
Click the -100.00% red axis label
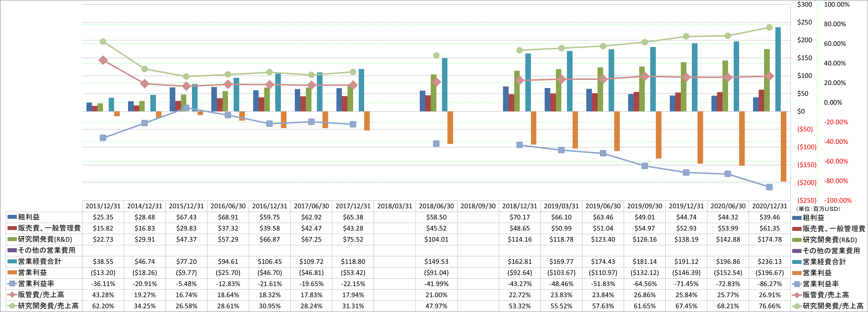click(x=838, y=200)
